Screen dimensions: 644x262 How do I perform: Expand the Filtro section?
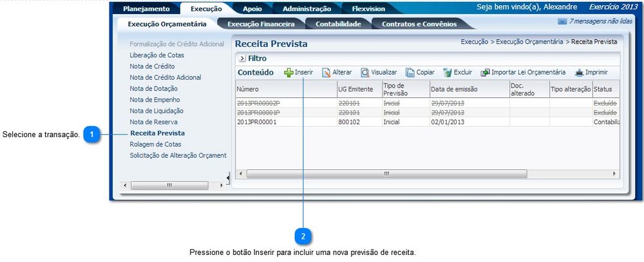click(242, 59)
